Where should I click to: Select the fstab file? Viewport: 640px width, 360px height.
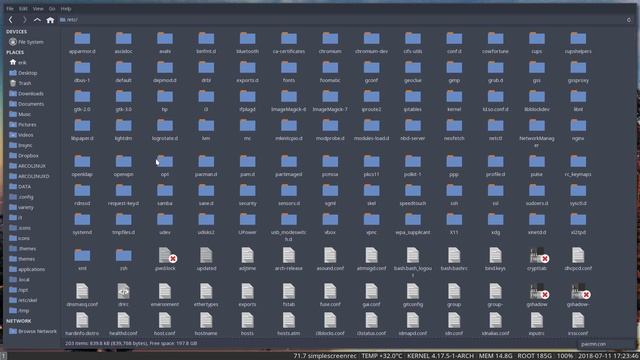[x=289, y=296]
